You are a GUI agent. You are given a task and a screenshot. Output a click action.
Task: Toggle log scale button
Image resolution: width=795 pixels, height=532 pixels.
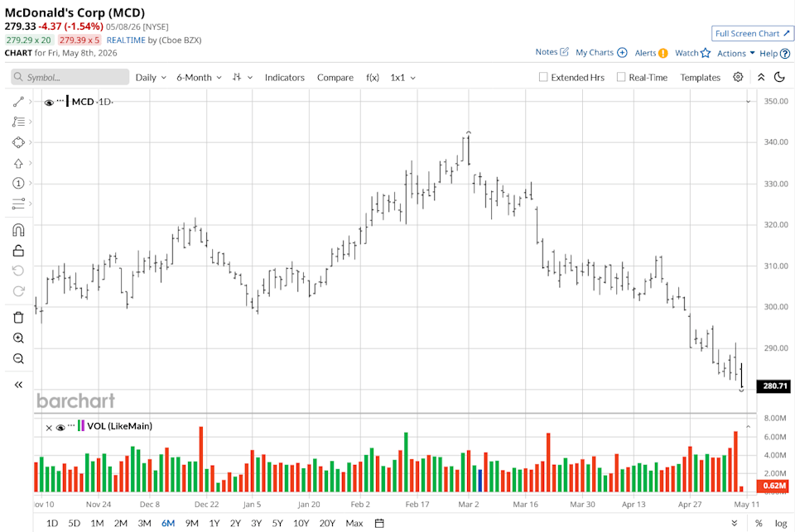click(781, 523)
